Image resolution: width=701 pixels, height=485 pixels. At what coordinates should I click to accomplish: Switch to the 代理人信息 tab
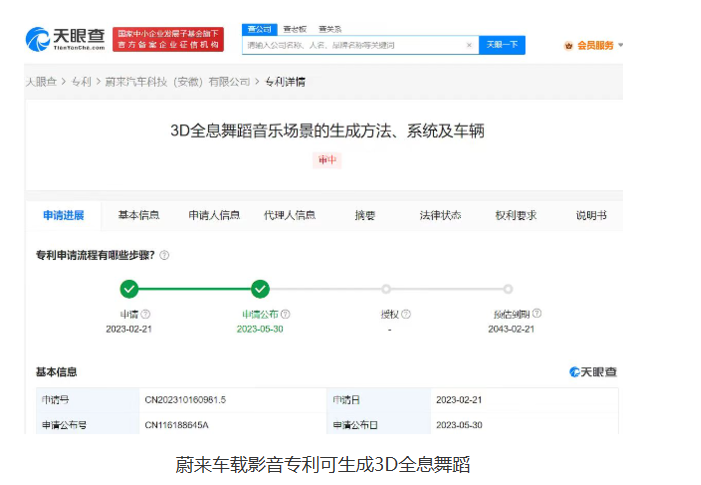click(x=290, y=215)
